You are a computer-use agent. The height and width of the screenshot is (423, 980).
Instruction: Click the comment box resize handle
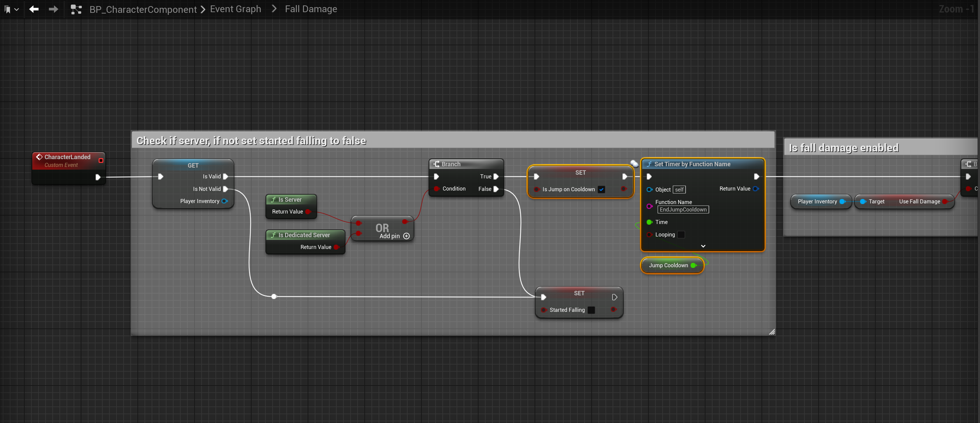(x=772, y=332)
